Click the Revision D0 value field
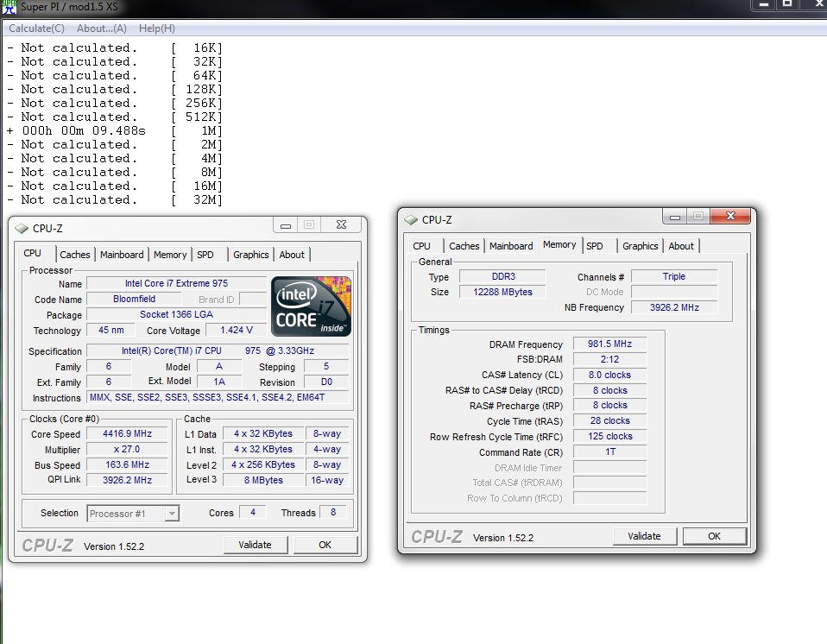 coord(326,382)
